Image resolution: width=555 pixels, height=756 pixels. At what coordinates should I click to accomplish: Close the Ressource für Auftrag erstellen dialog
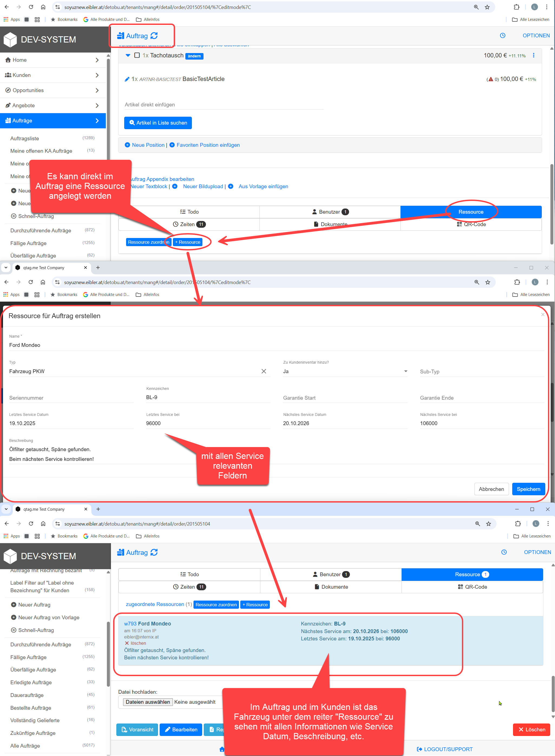pyautogui.click(x=543, y=315)
